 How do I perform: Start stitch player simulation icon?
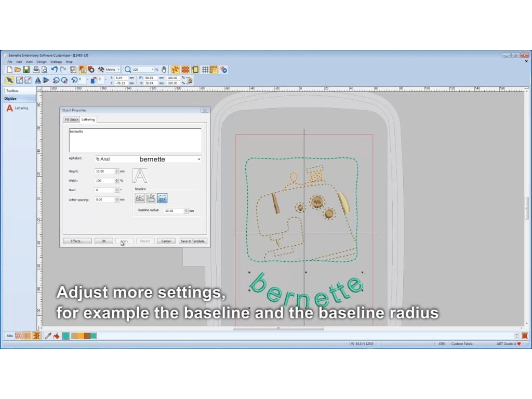(223, 70)
